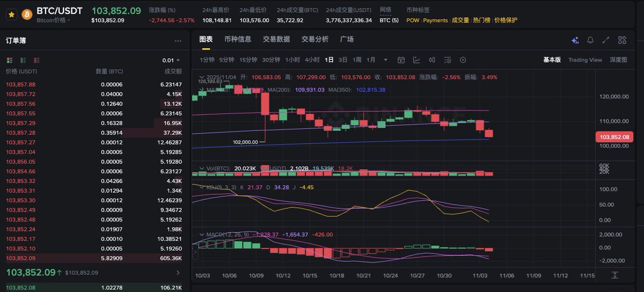This screenshot has height=292, width=644.
Task: Open the hexagon chart settings icon
Action: click(463, 60)
